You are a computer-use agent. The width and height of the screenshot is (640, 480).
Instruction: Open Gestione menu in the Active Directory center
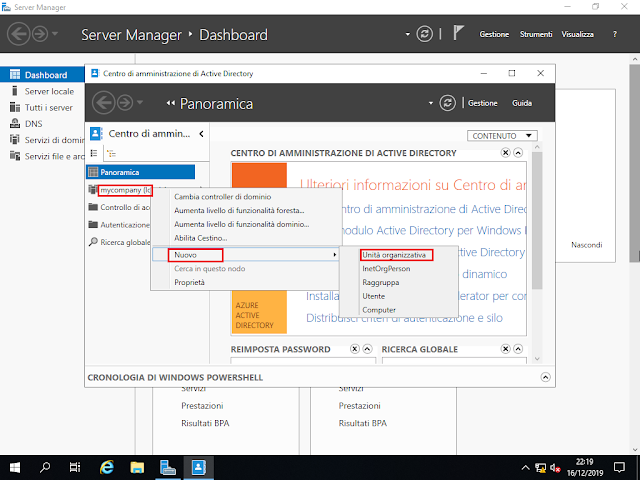[482, 103]
